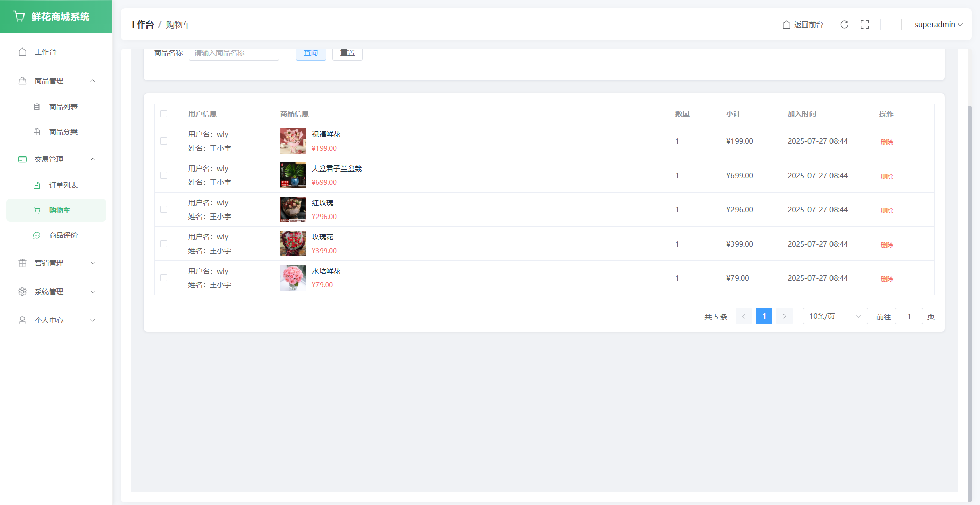Click the 商品名称 search input field
The height and width of the screenshot is (505, 980).
[x=234, y=53]
